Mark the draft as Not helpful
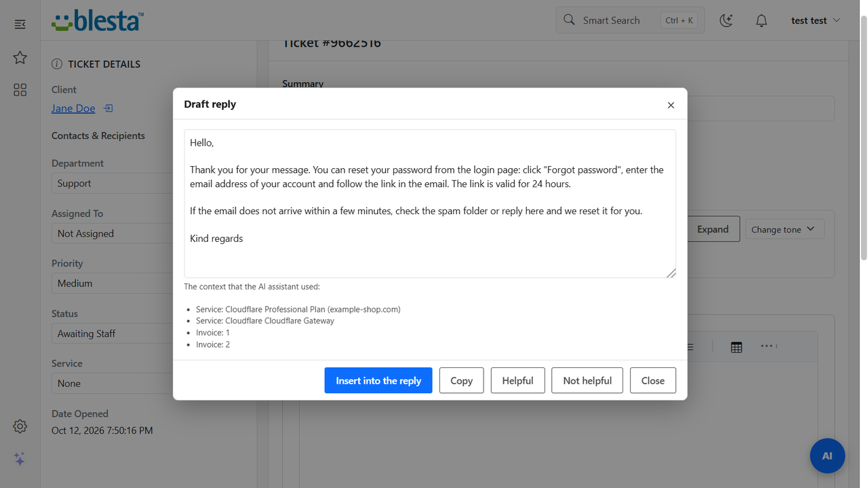Screen dimensions: 868x488 tap(587, 380)
